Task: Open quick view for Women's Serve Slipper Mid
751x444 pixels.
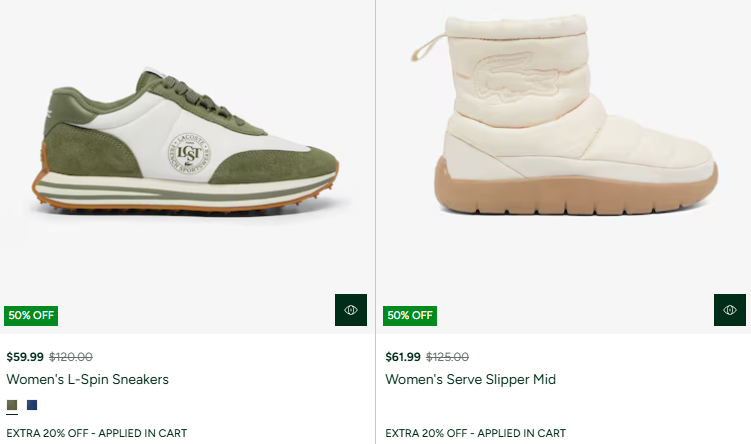Action: point(730,310)
